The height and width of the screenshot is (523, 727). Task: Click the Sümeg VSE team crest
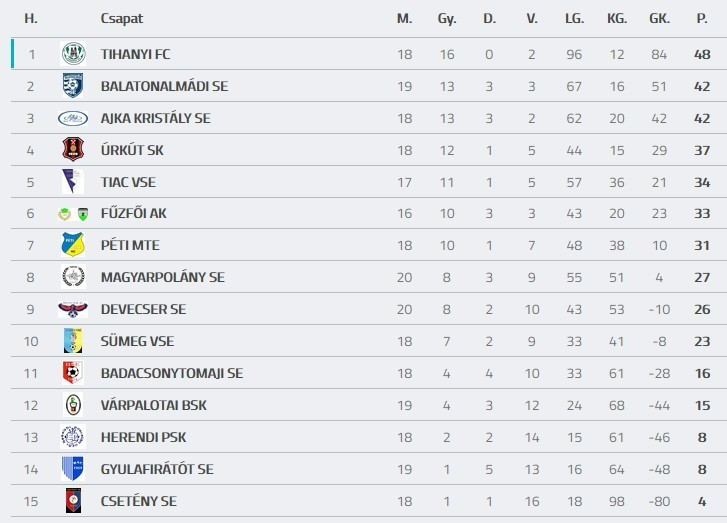[x=73, y=341]
